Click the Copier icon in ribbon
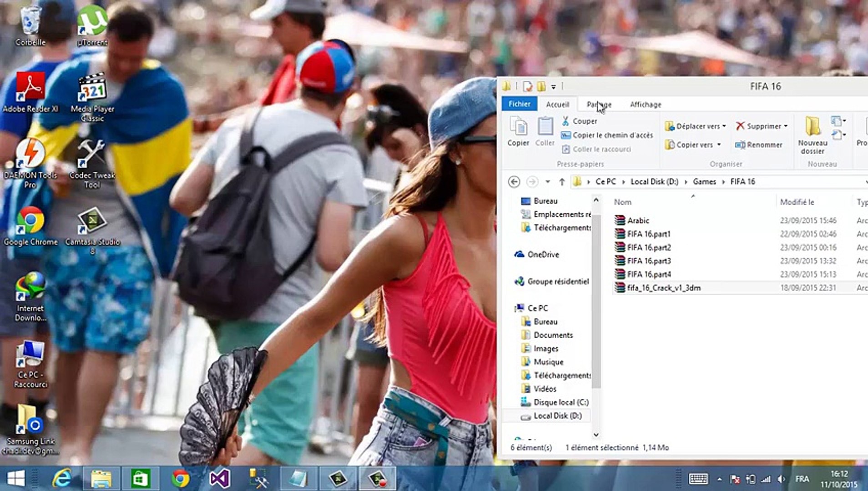This screenshot has height=491, width=868. tap(518, 131)
